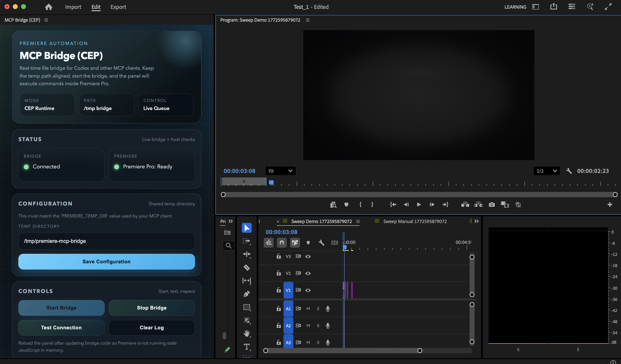Image resolution: width=621 pixels, height=364 pixels.
Task: Click the Add Marker icon in Program monitor
Action: (x=346, y=204)
